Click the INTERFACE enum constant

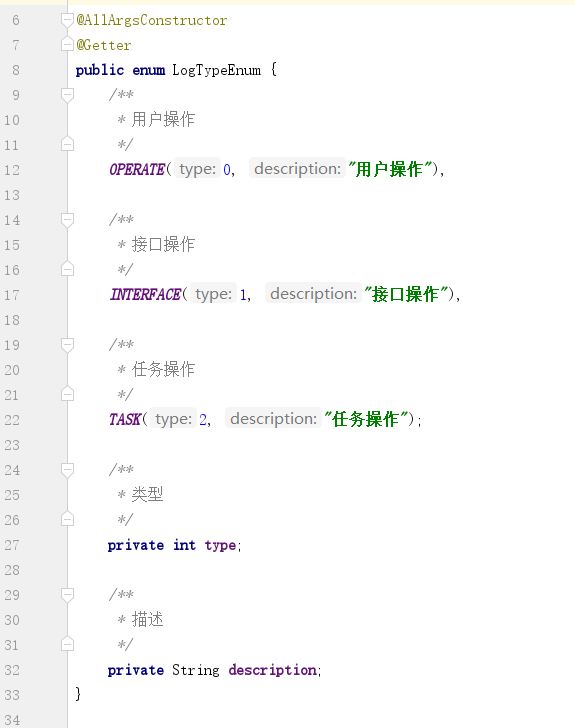(x=145, y=294)
